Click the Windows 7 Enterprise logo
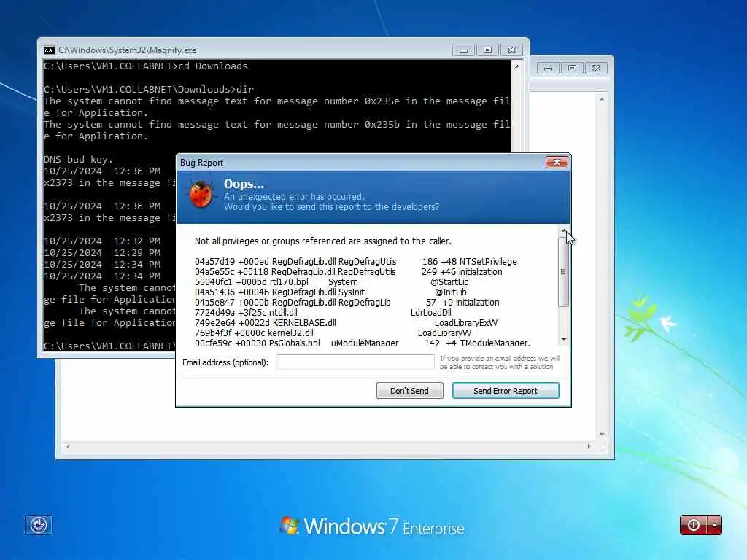Image resolution: width=747 pixels, height=560 pixels. click(372, 526)
